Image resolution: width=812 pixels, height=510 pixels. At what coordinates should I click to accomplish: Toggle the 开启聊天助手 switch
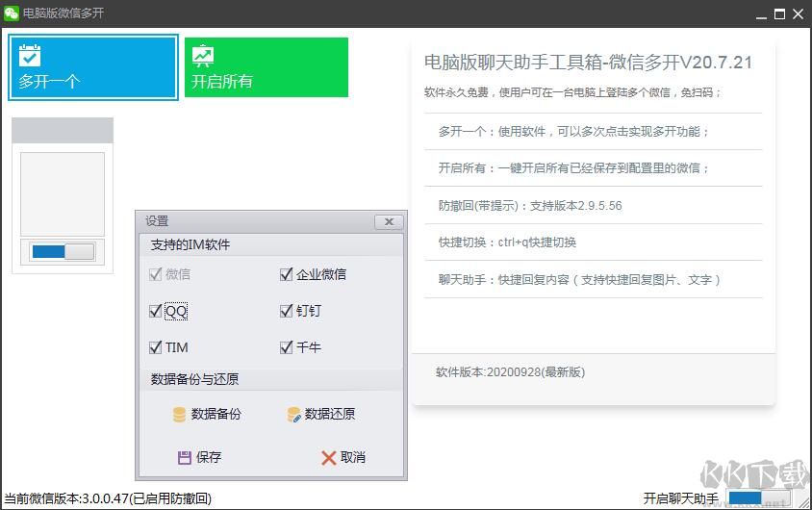(758, 498)
